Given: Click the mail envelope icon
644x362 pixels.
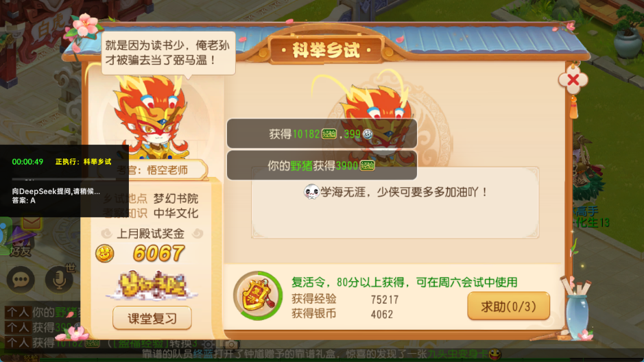Looking at the screenshot, I should pyautogui.click(x=32, y=223).
